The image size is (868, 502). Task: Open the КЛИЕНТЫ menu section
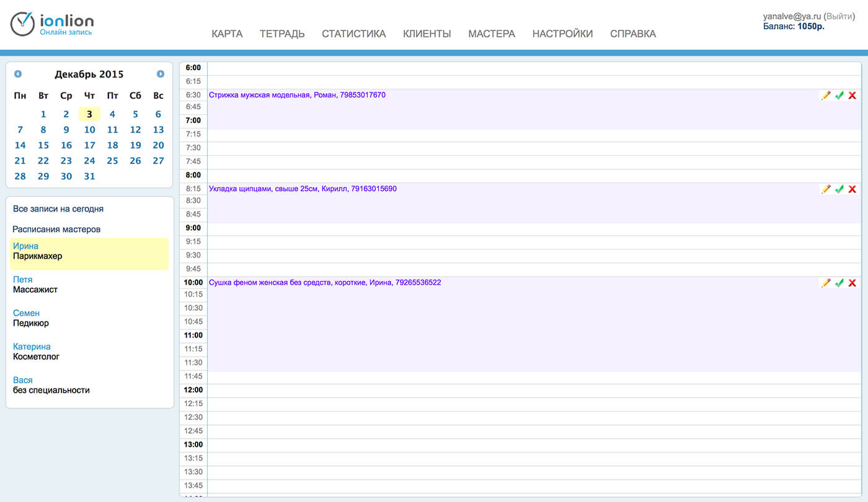[427, 34]
